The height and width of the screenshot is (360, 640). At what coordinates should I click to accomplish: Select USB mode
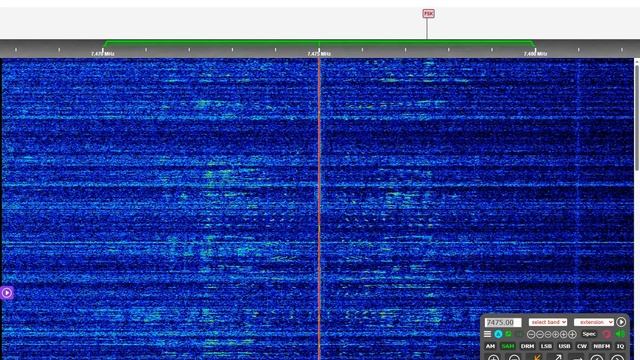pos(564,346)
